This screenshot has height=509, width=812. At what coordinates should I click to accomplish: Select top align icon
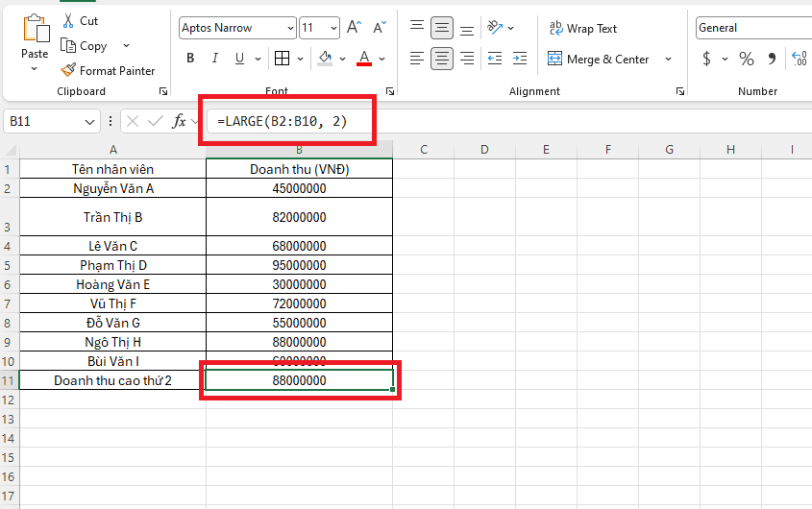click(417, 28)
